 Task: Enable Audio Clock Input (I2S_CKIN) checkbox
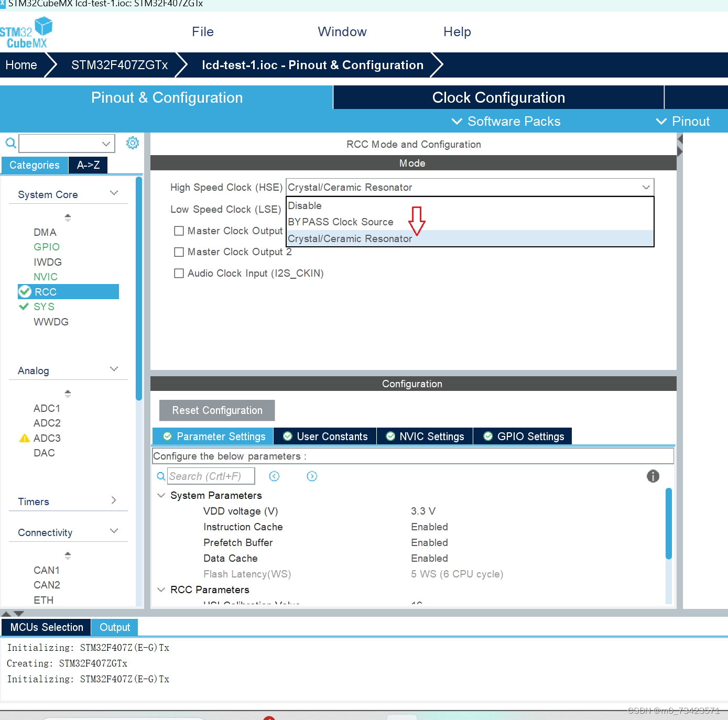[x=179, y=273]
